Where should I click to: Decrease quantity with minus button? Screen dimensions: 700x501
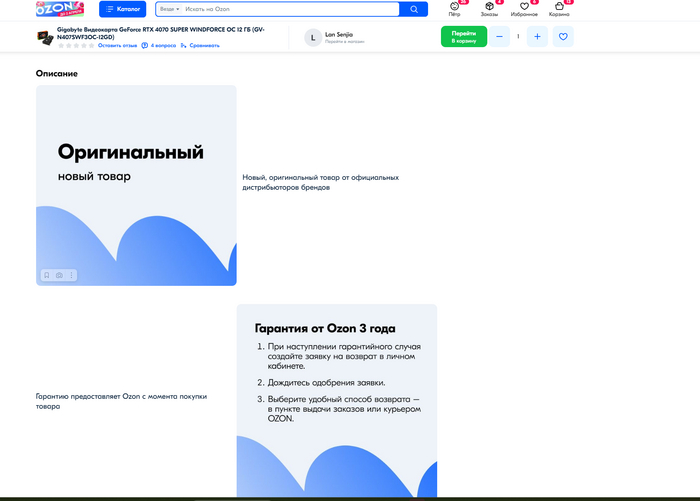pos(500,37)
